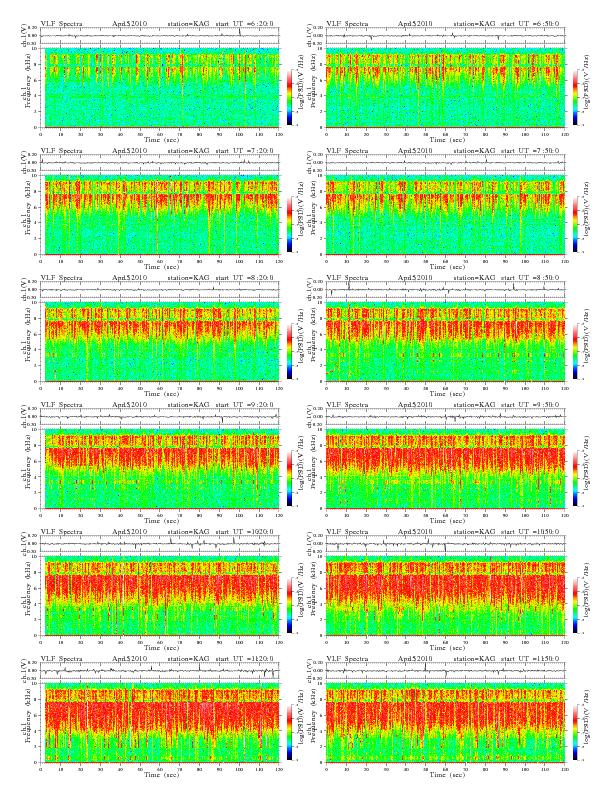Click the ch.1(V) waveform strip above the 9:50:0 spectrogram

pyautogui.click(x=445, y=417)
